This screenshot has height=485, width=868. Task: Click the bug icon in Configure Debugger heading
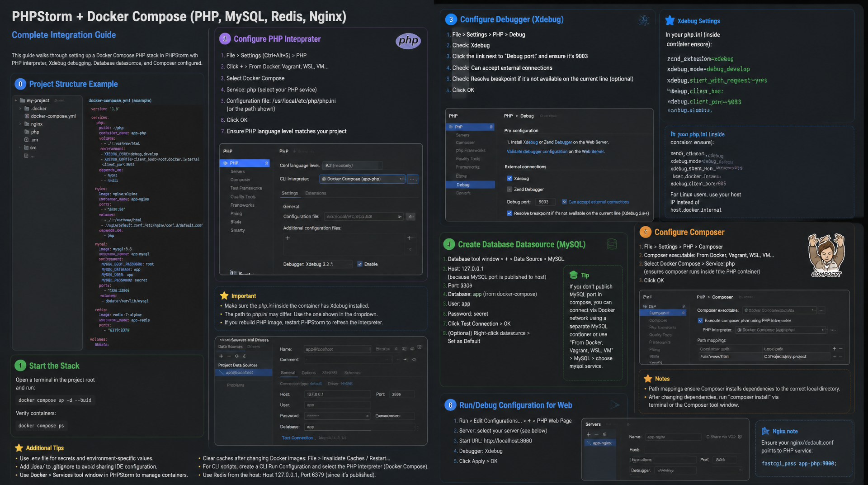pos(644,20)
